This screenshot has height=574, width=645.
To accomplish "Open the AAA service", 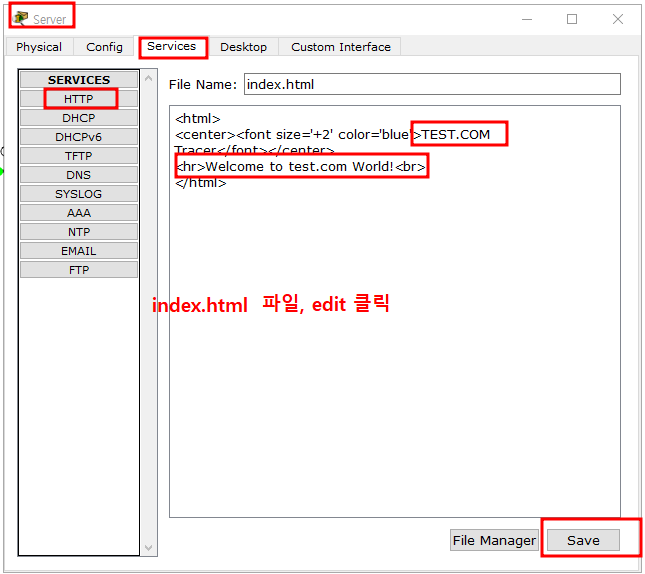I will tap(79, 212).
